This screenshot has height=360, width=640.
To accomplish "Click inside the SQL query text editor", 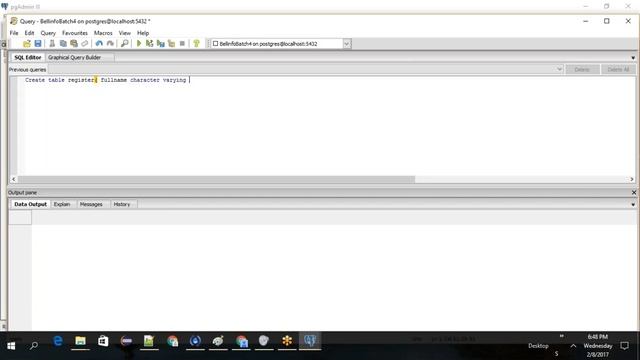I will (327, 127).
